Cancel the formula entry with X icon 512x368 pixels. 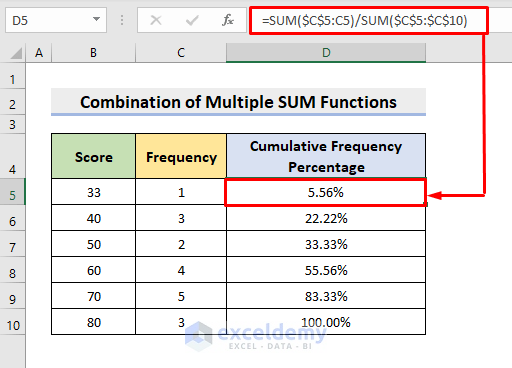pyautogui.click(x=156, y=20)
